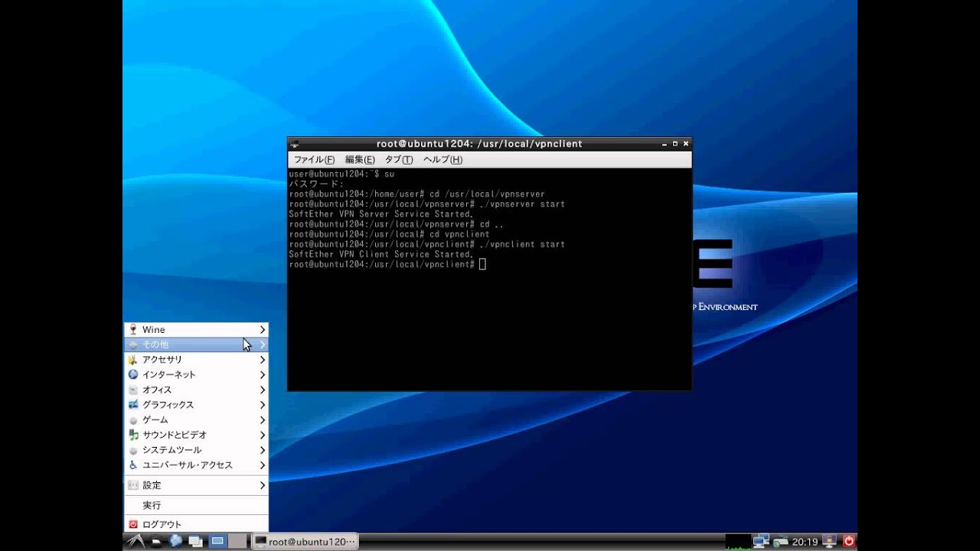Choose ログアウト from the start menu
Viewport: 980px width, 551px height.
point(196,524)
